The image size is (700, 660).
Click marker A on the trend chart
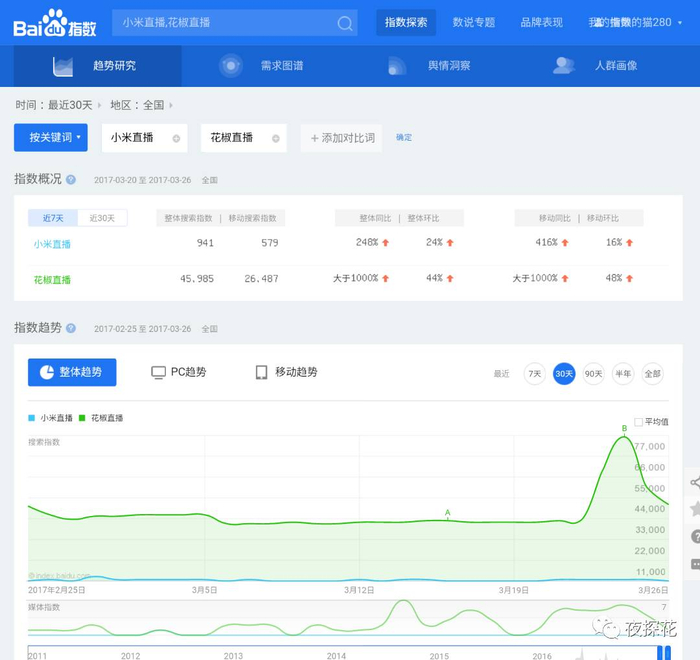click(x=447, y=513)
